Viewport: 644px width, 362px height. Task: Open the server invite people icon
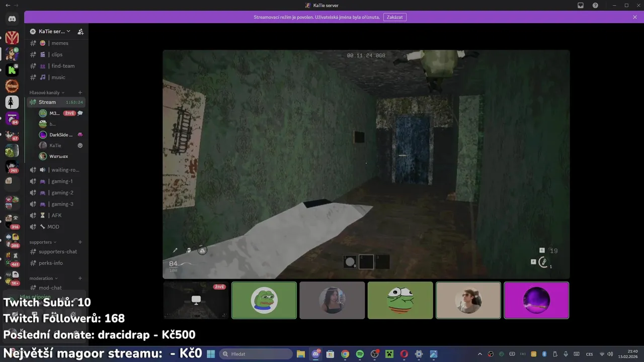click(x=80, y=31)
